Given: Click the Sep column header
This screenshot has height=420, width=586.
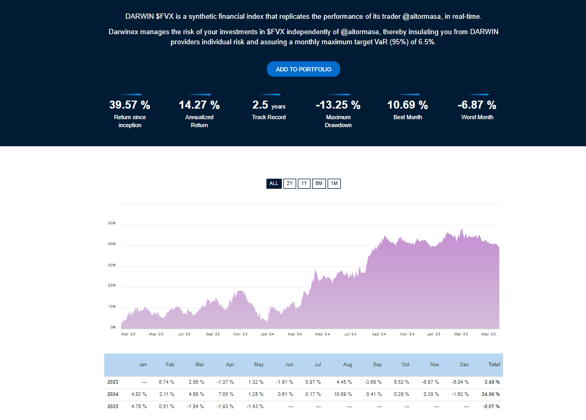Looking at the screenshot, I should point(377,364).
